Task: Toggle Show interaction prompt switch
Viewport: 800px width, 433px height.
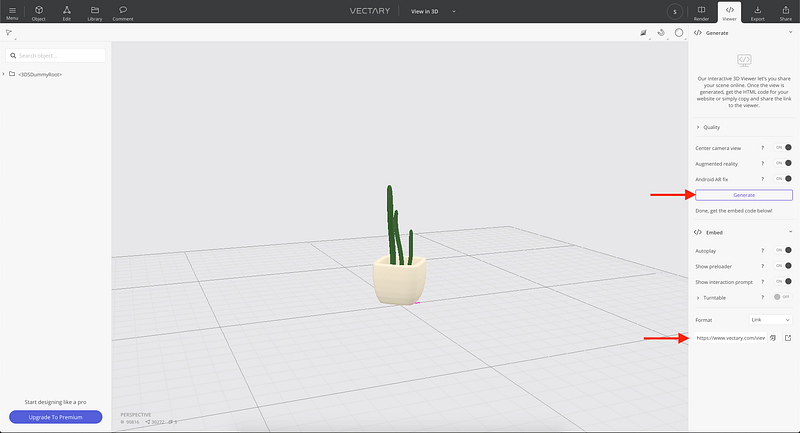Action: 783,282
